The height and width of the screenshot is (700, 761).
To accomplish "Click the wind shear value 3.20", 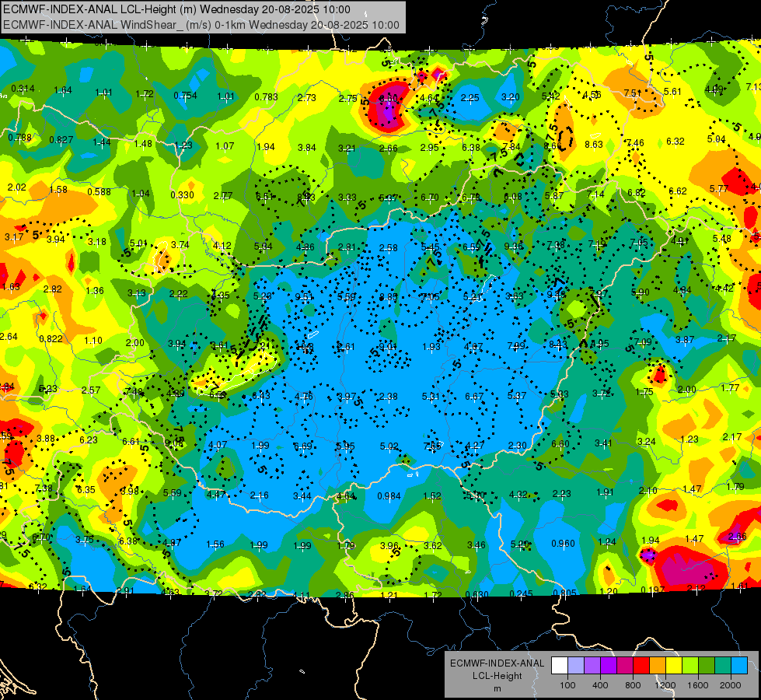I will (510, 97).
